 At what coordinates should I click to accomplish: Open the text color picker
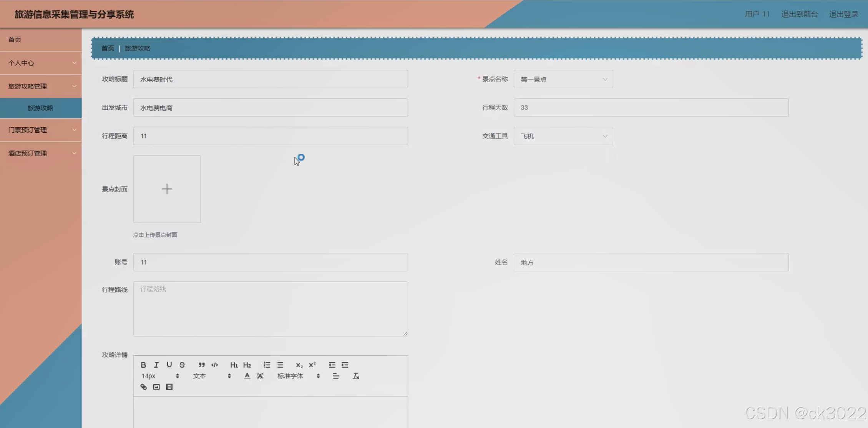click(x=247, y=376)
